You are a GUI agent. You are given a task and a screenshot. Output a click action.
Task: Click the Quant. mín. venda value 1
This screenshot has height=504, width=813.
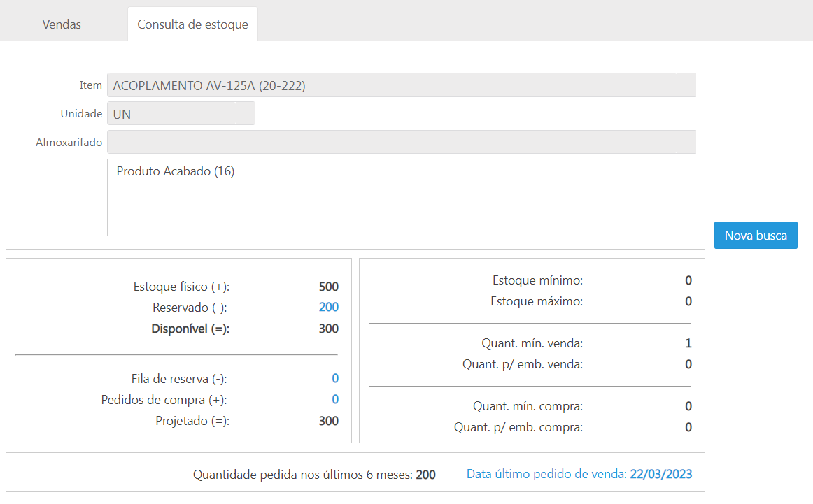pos(688,343)
